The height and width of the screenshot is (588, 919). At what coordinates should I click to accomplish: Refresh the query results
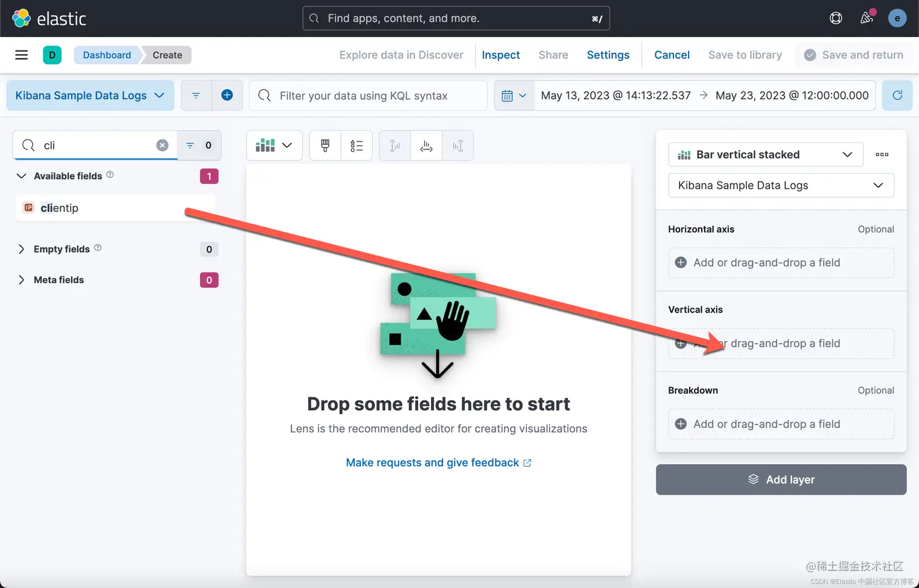(x=897, y=95)
